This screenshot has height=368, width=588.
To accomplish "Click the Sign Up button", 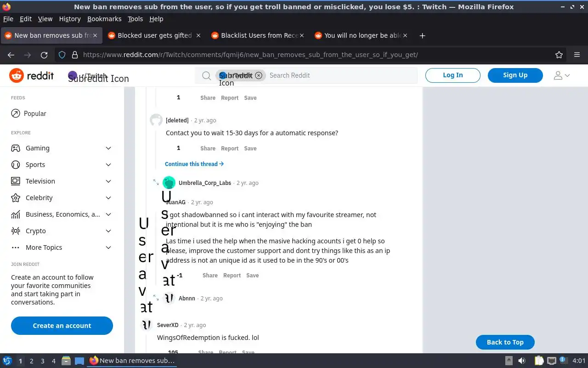I will [x=515, y=75].
